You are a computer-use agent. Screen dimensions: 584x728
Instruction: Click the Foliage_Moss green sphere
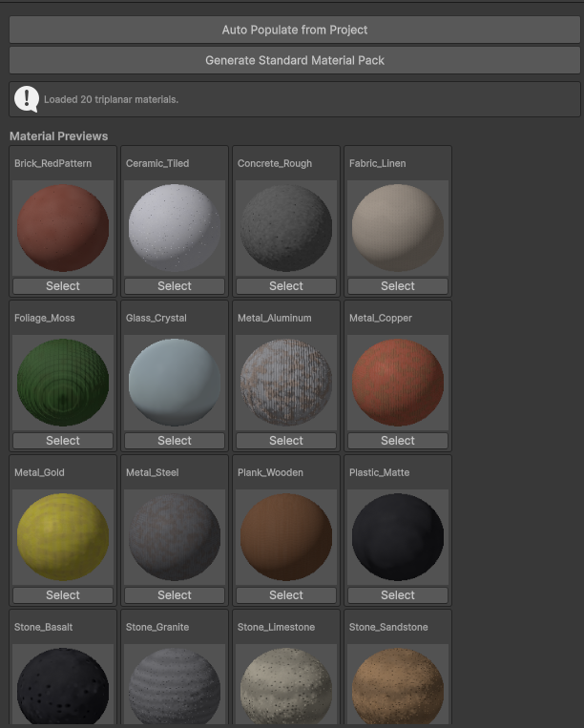(x=63, y=383)
